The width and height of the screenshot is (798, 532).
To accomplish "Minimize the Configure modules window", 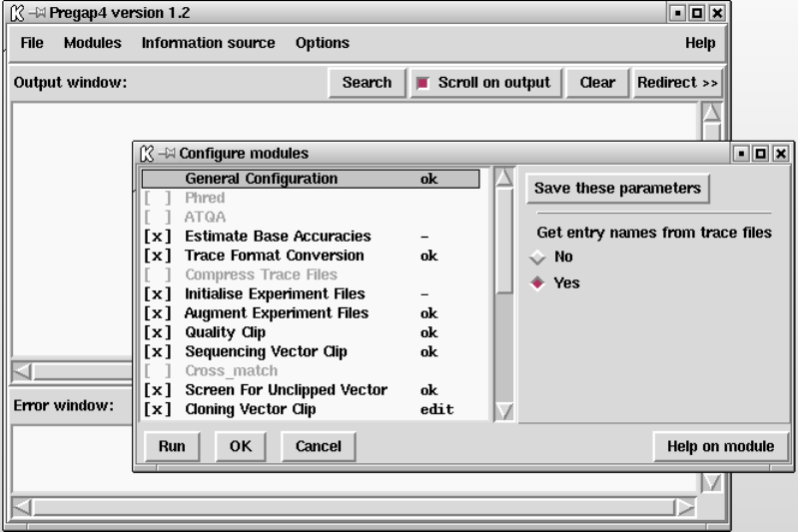I will 741,153.
